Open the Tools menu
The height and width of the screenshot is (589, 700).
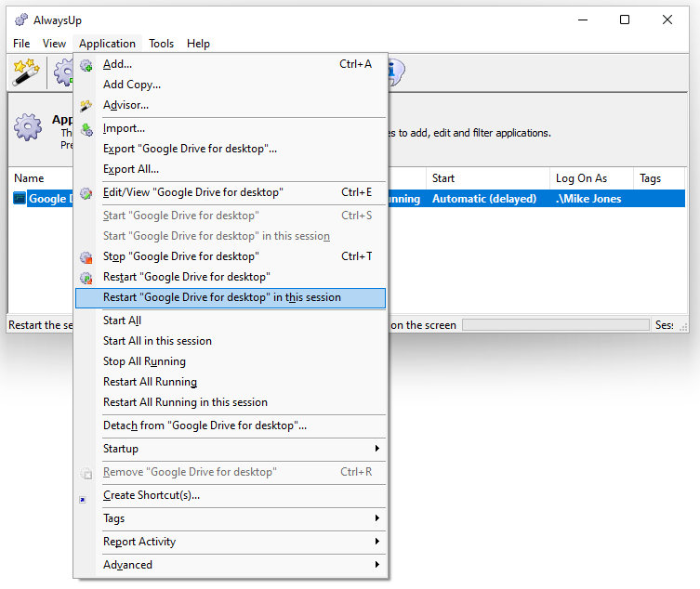pyautogui.click(x=161, y=44)
